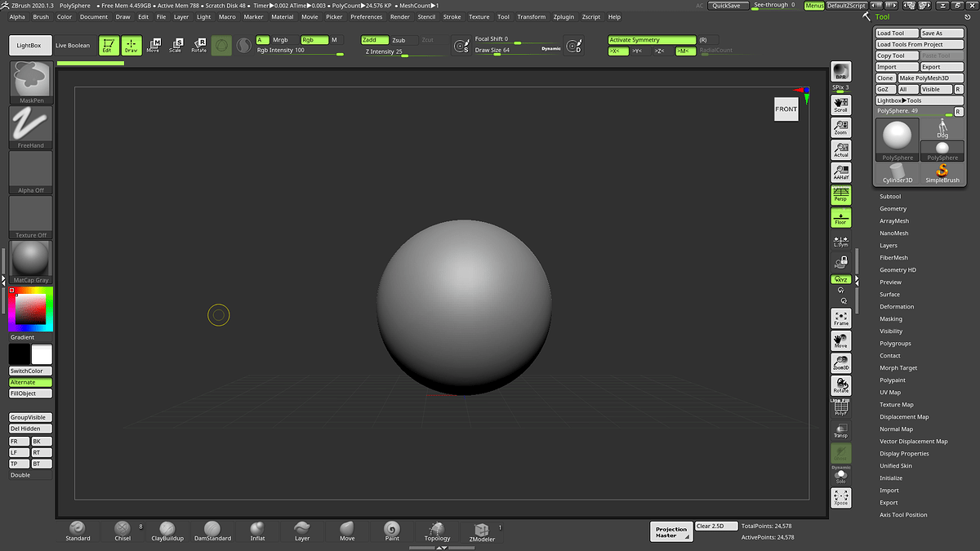Expand the Masking section

(891, 318)
